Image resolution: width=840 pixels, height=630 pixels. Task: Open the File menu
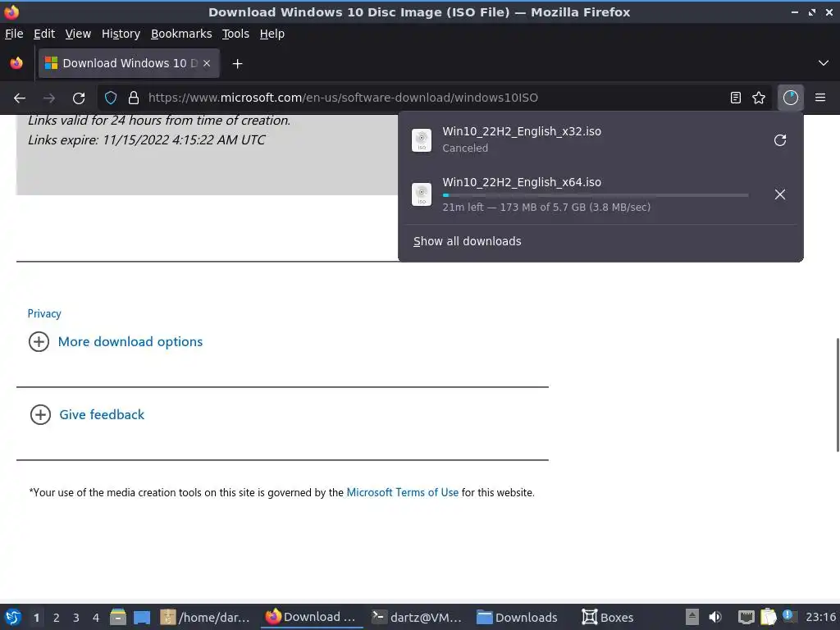coord(14,34)
